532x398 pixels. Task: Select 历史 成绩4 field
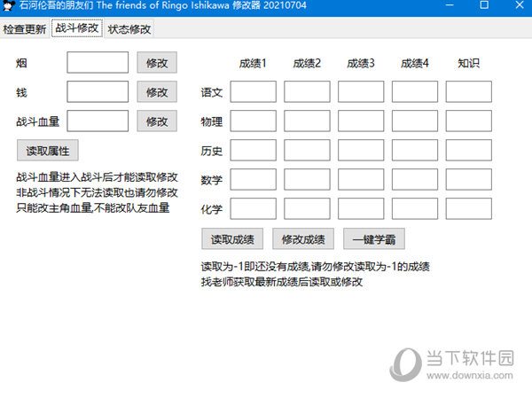pyautogui.click(x=415, y=150)
